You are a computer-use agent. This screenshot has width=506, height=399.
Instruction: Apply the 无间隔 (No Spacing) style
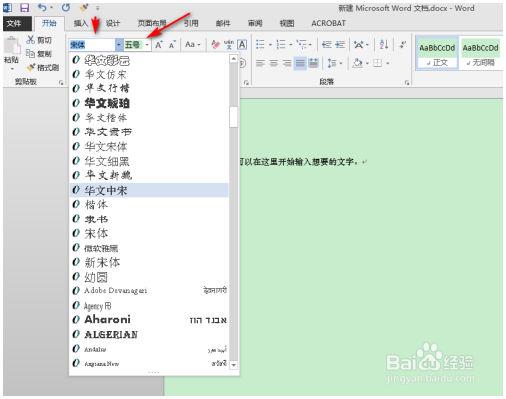click(x=480, y=54)
